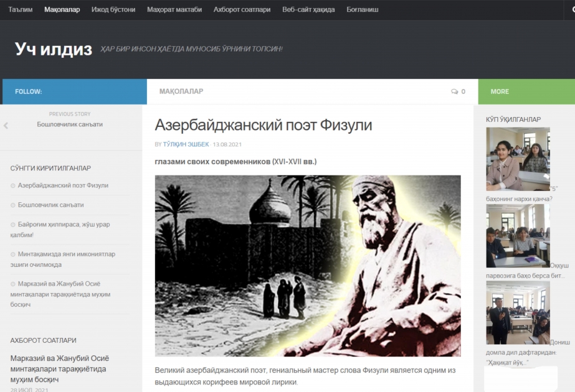The height and width of the screenshot is (392, 575).
Task: Open list post Марказий ва Жанубий Осиё with bullet
Action: pos(60,294)
